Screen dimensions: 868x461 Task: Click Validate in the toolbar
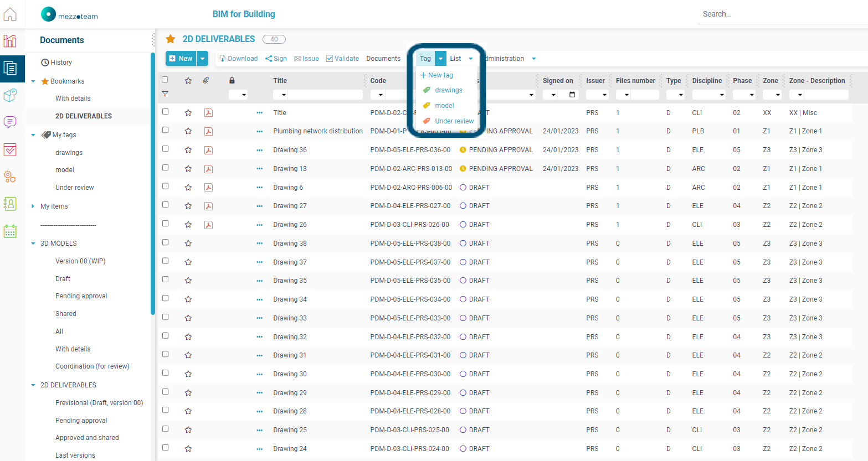tap(342, 59)
